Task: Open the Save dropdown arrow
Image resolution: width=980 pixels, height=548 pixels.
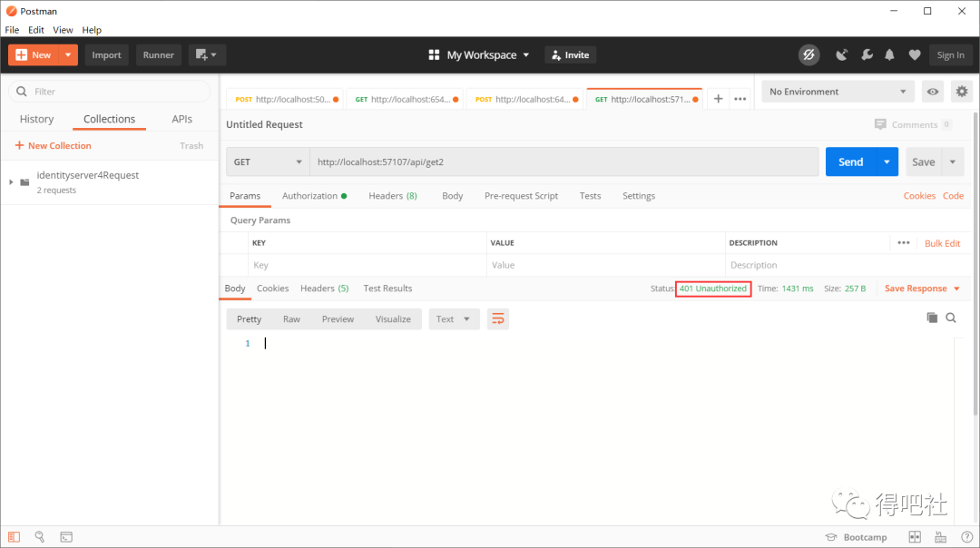Action: click(x=953, y=161)
